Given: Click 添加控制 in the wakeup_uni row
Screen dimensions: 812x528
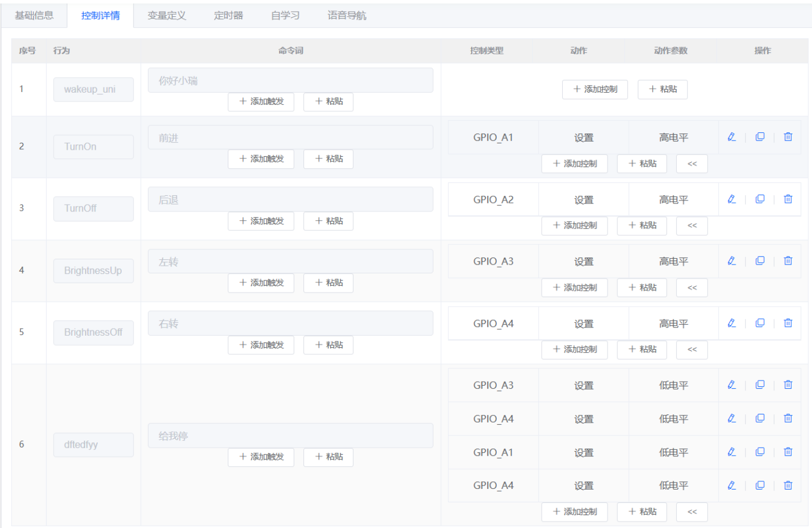Looking at the screenshot, I should point(595,89).
